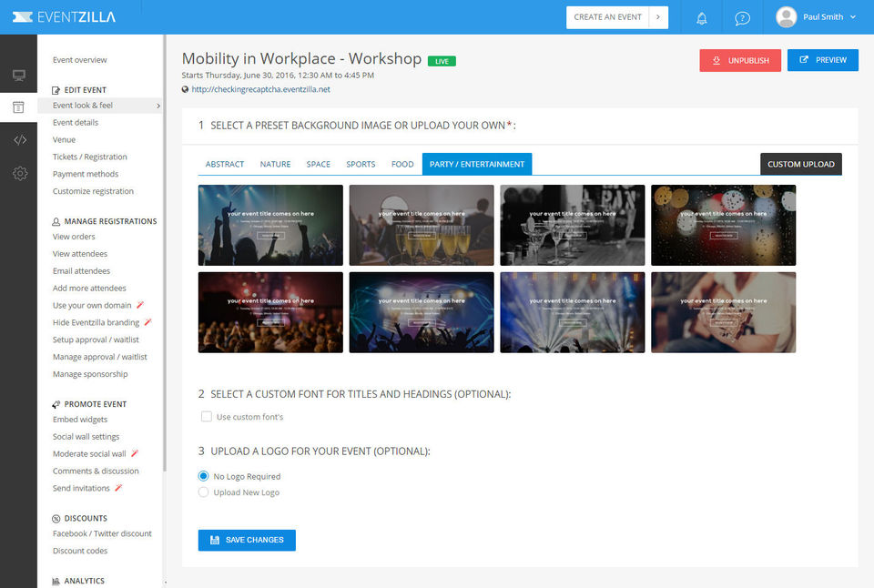Open Manage sponsorship
This screenshot has width=874, height=588.
click(90, 374)
